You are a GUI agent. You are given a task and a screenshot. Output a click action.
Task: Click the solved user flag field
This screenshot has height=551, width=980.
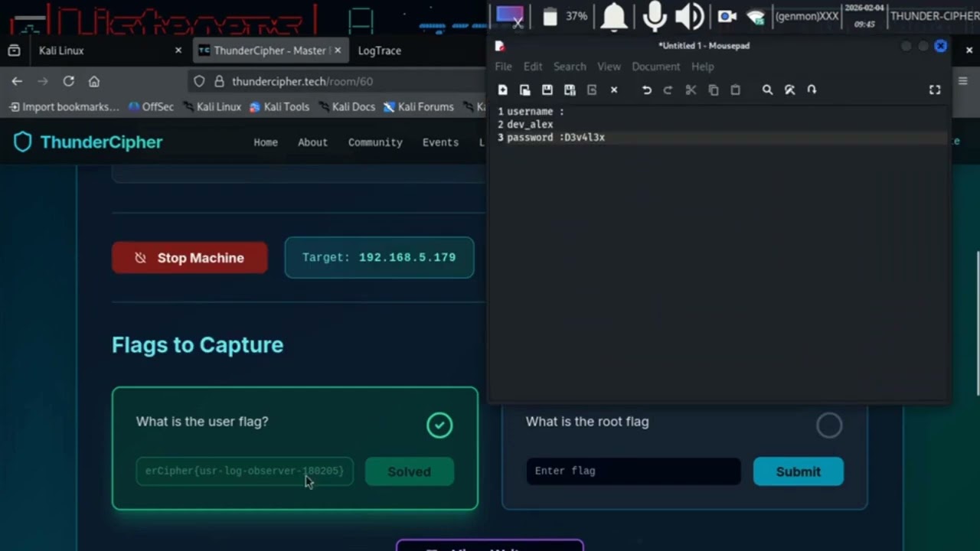245,471
